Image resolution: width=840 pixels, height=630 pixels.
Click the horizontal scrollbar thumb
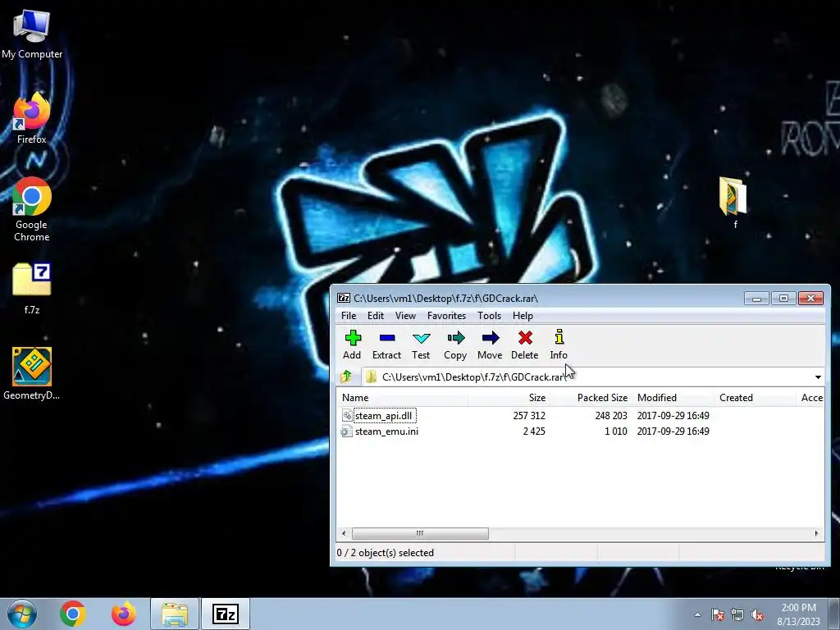(420, 533)
